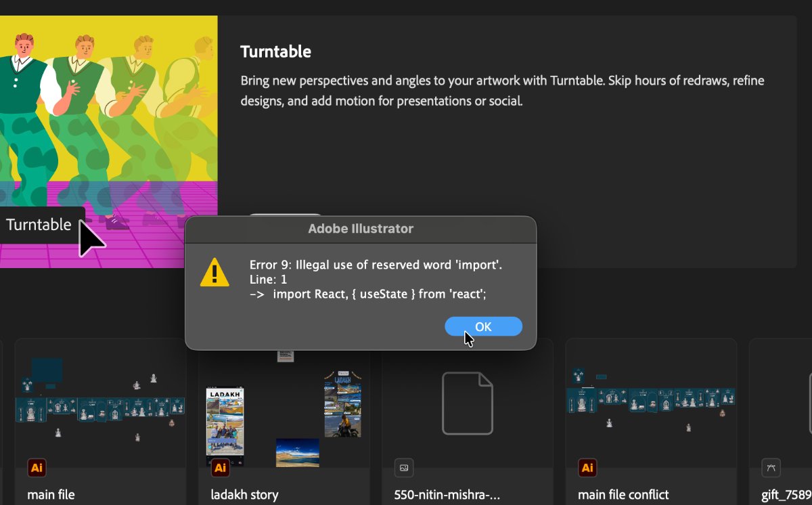Screen dimensions: 812x505
Task: Click the yellow warning triangle icon
Action: point(215,272)
